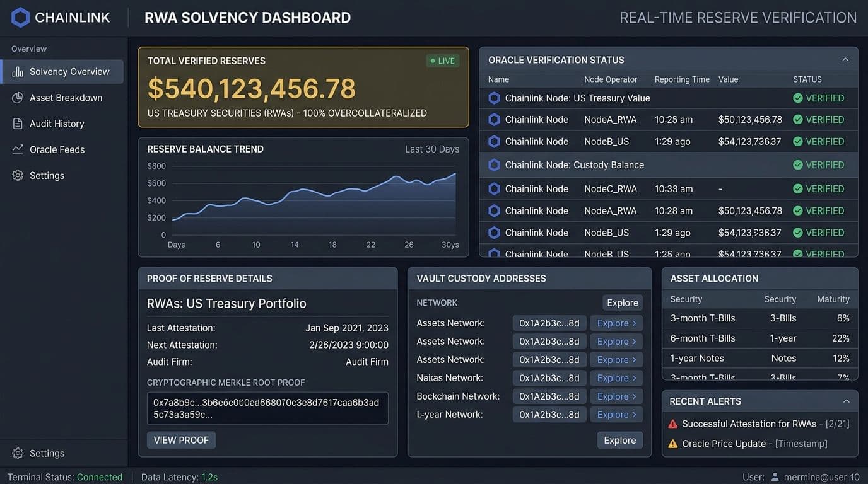Click the VIEW PROOF button
Image resolution: width=868 pixels, height=484 pixels.
pos(181,440)
